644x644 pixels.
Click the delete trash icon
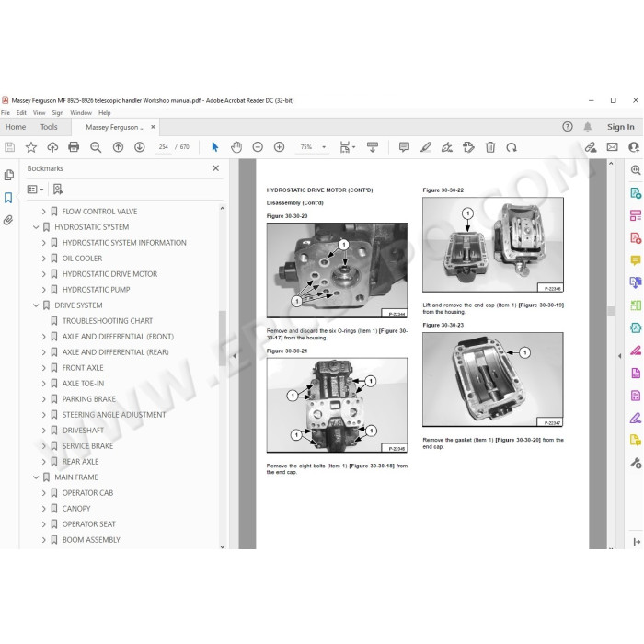pyautogui.click(x=490, y=147)
